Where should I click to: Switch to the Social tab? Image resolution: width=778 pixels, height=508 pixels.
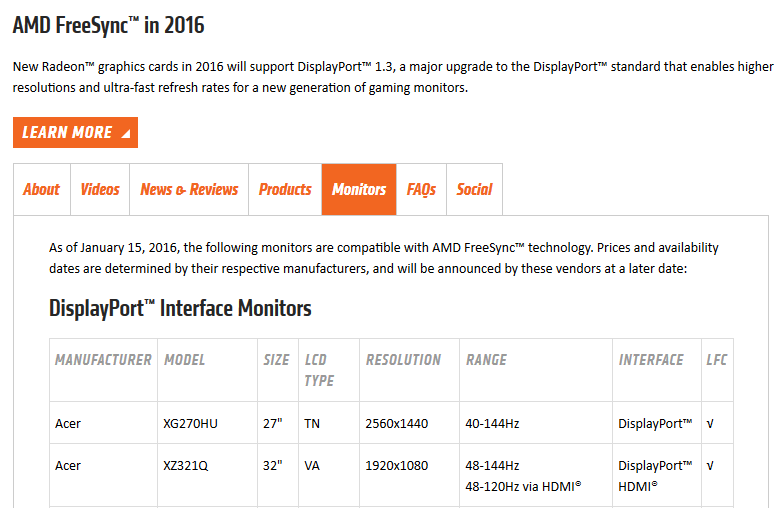point(474,190)
